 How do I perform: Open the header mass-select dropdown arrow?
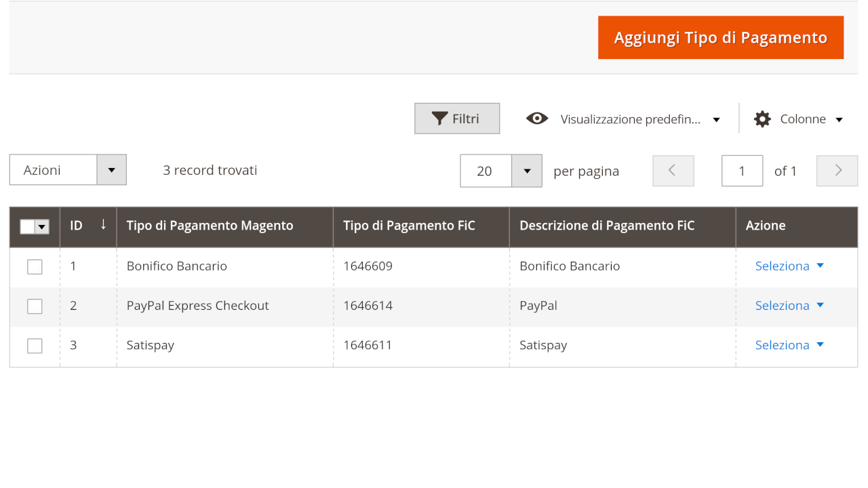point(42,227)
